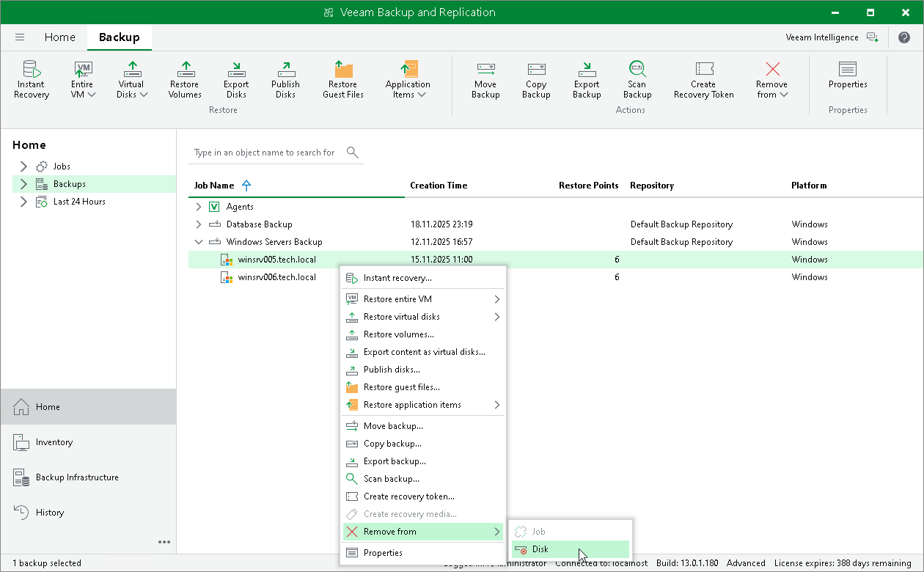Switch to the Home ribbon tab
This screenshot has height=572, width=924.
pos(59,37)
